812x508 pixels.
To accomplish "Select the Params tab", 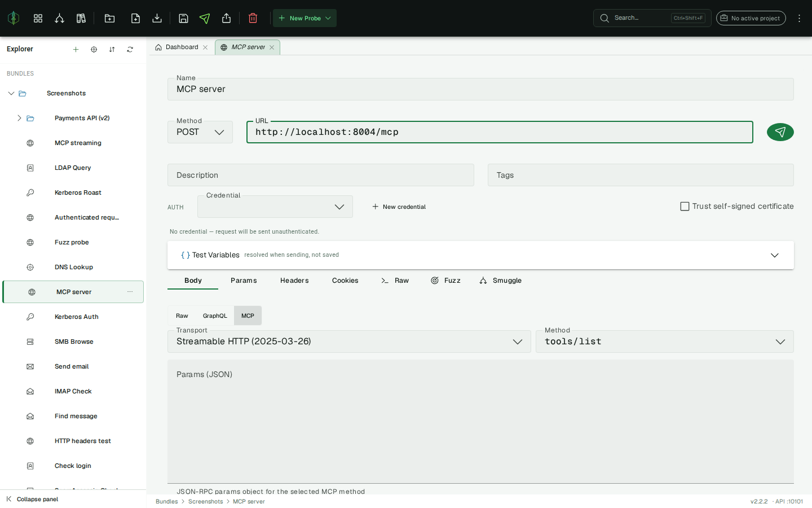I will [244, 281].
